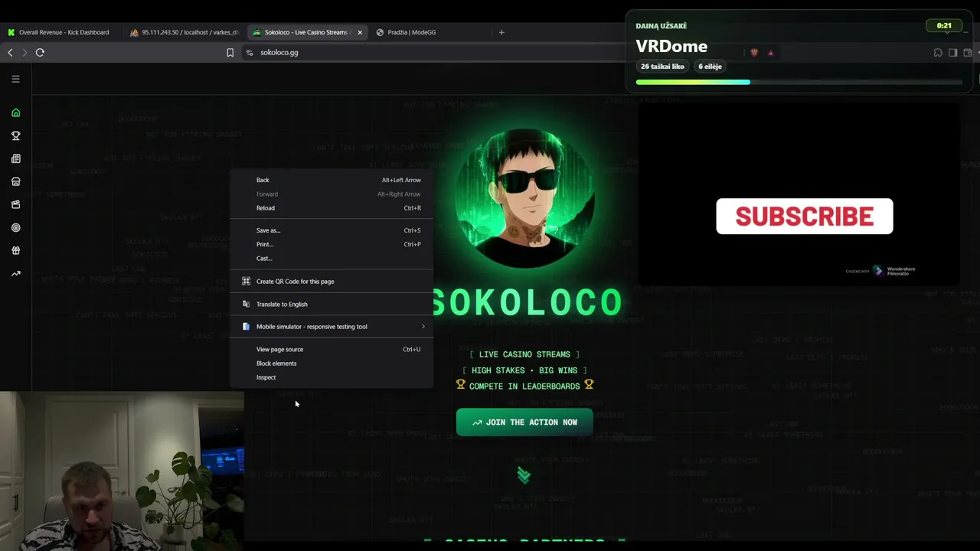This screenshot has width=980, height=551.
Task: Click the '6 eilėje' badge
Action: point(710,67)
